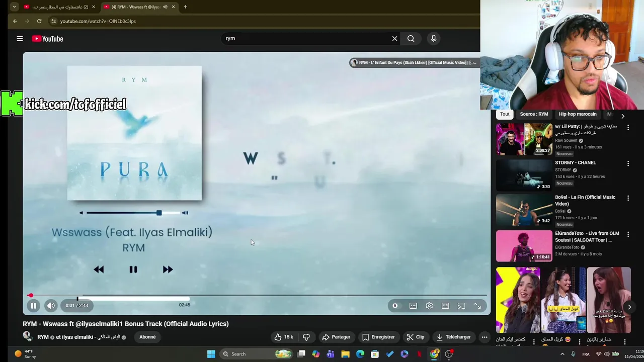
Task: Close the 'RYM - Wswass' browser tab
Action: [174, 7]
